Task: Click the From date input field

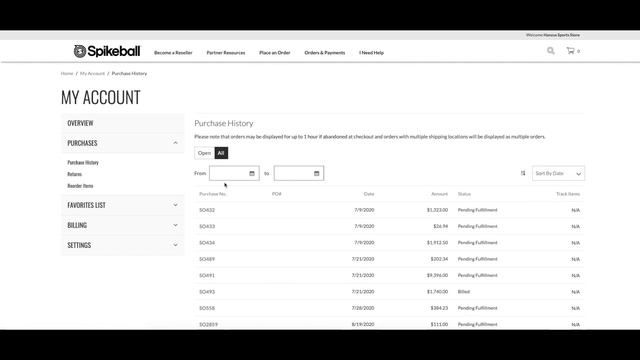Action: (234, 173)
